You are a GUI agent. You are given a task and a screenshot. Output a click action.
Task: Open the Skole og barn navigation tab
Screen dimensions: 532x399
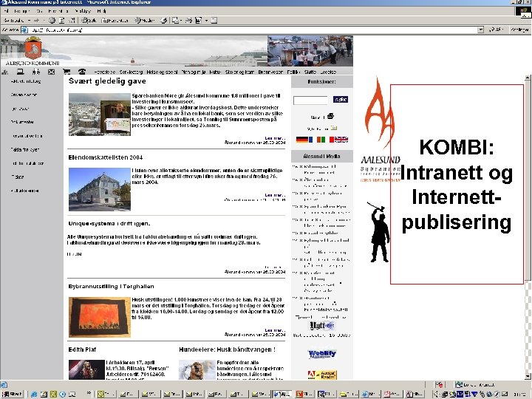239,72
